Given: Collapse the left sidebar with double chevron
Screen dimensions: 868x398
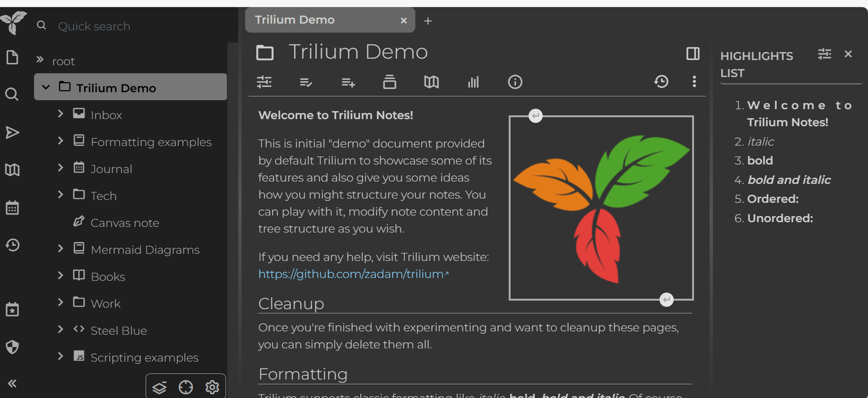Looking at the screenshot, I should tap(12, 383).
